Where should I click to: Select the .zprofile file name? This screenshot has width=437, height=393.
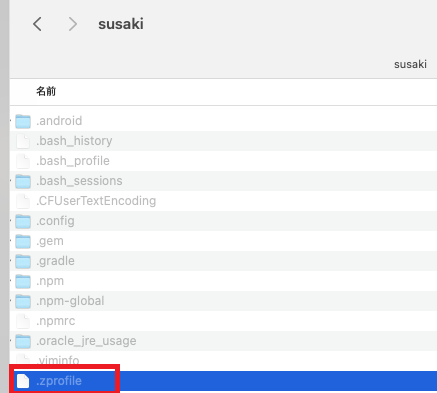click(59, 381)
